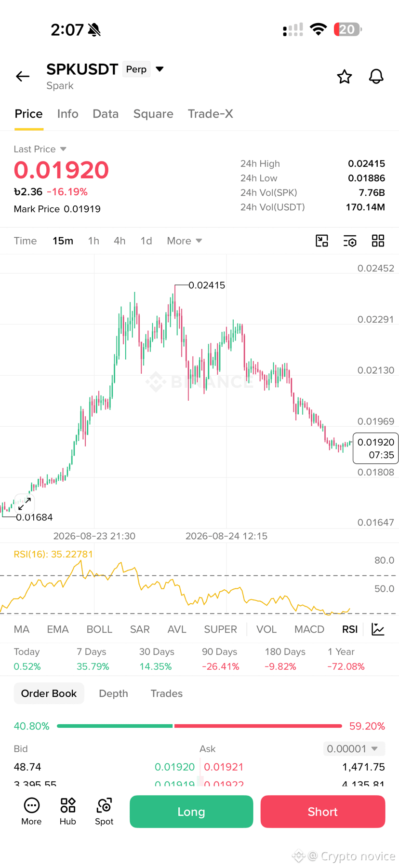Open the Square tab
This screenshot has height=868, width=399.
click(153, 114)
